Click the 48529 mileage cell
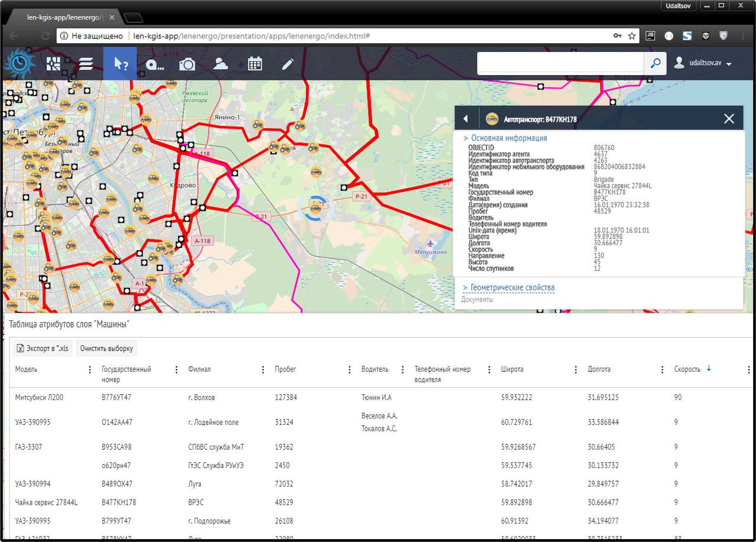756x542 pixels. (284, 502)
